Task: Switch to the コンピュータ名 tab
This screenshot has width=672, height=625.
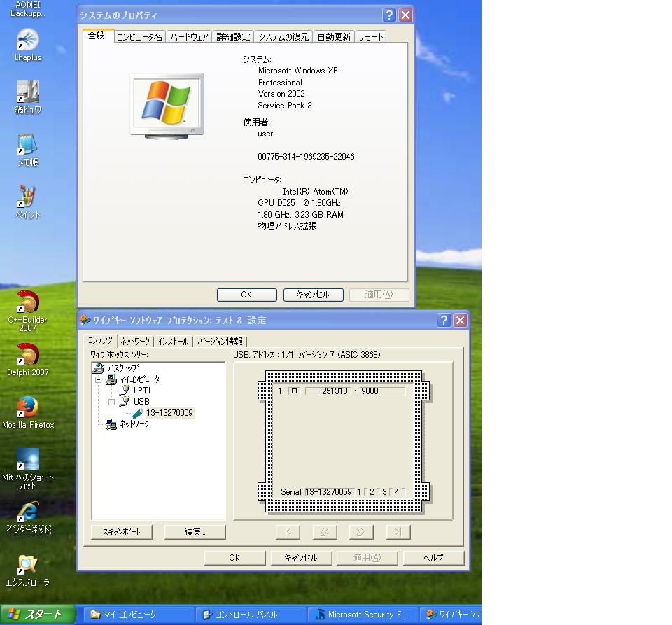Action: click(x=139, y=37)
